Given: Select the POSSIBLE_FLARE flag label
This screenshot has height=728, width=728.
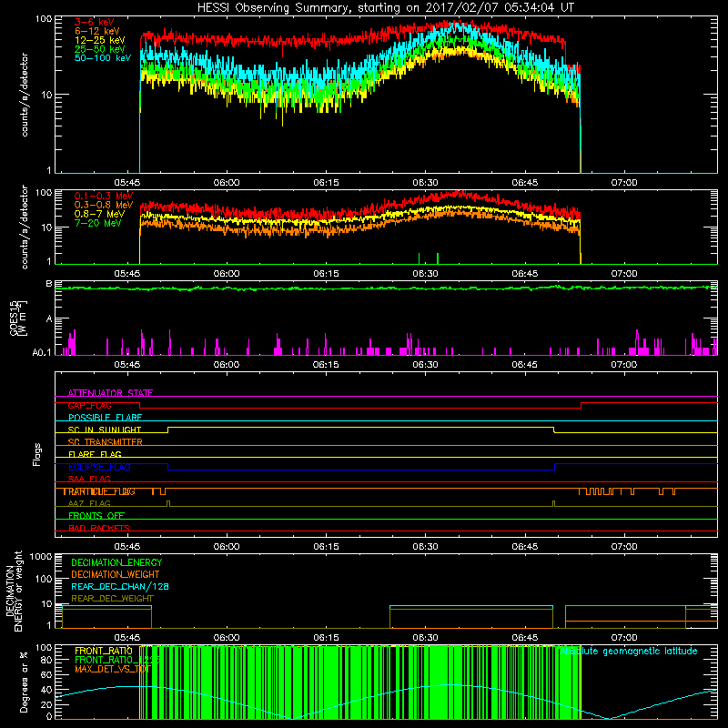Looking at the screenshot, I should 105,418.
